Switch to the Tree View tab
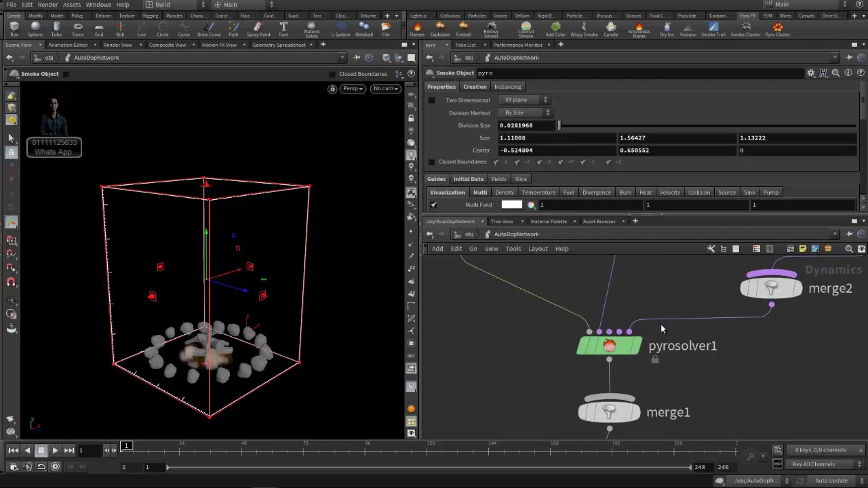This screenshot has width=868, height=488. 502,221
